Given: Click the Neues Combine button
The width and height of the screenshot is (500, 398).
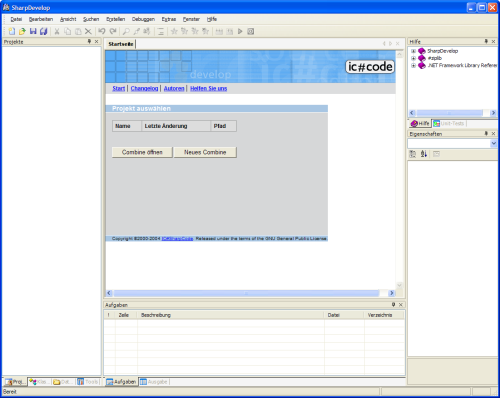Looking at the screenshot, I should click(x=205, y=152).
